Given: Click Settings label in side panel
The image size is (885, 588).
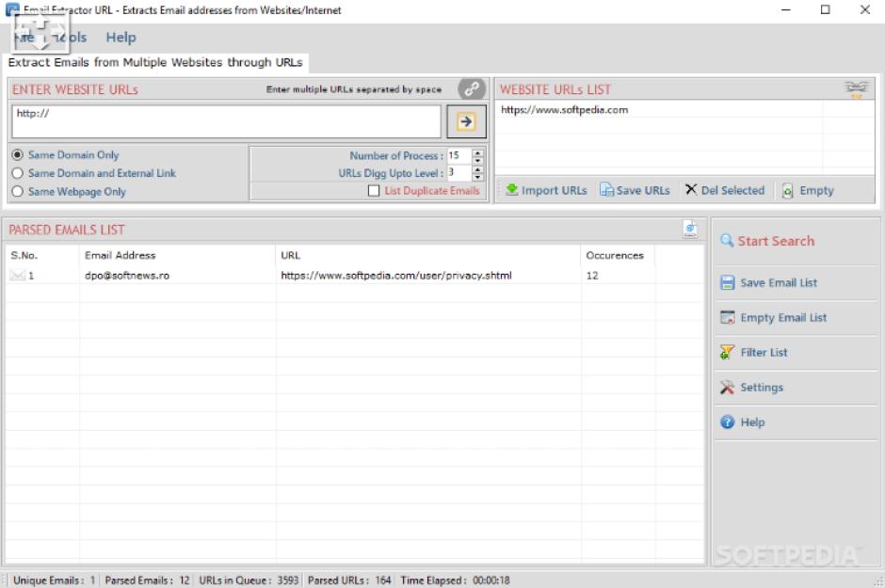Looking at the screenshot, I should (x=762, y=388).
